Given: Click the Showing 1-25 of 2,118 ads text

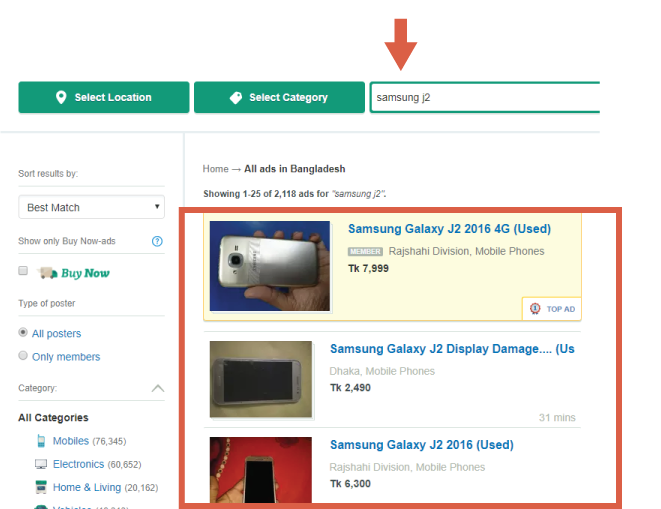Looking at the screenshot, I should coord(295,194).
